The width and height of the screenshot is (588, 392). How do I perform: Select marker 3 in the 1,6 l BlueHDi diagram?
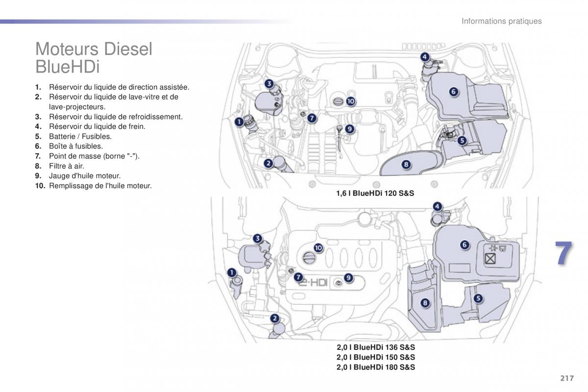point(269,84)
